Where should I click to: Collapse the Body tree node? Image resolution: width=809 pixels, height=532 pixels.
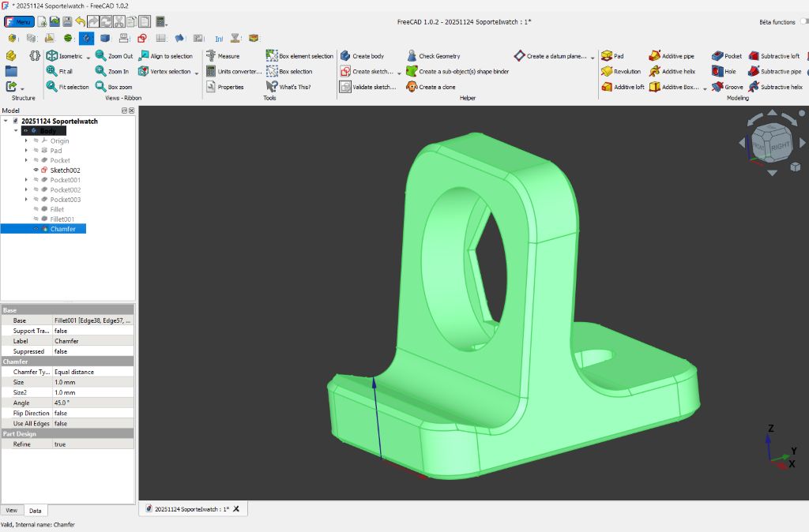pyautogui.click(x=16, y=130)
